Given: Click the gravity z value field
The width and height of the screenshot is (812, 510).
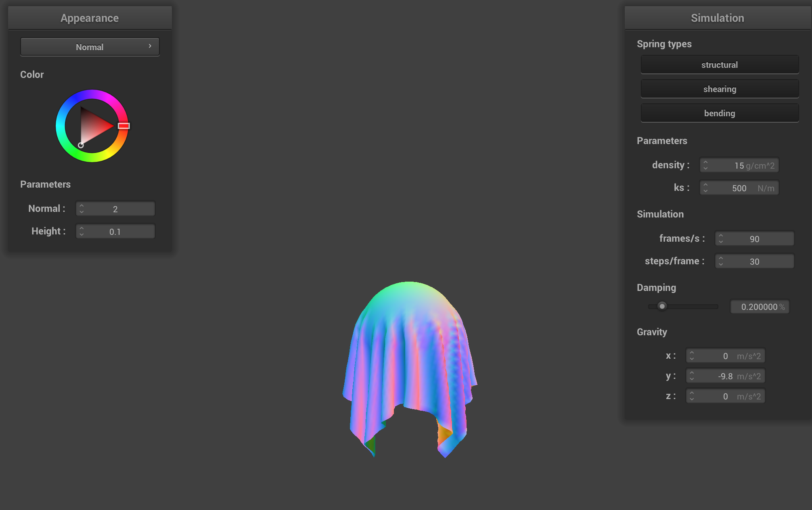Looking at the screenshot, I should tap(725, 396).
